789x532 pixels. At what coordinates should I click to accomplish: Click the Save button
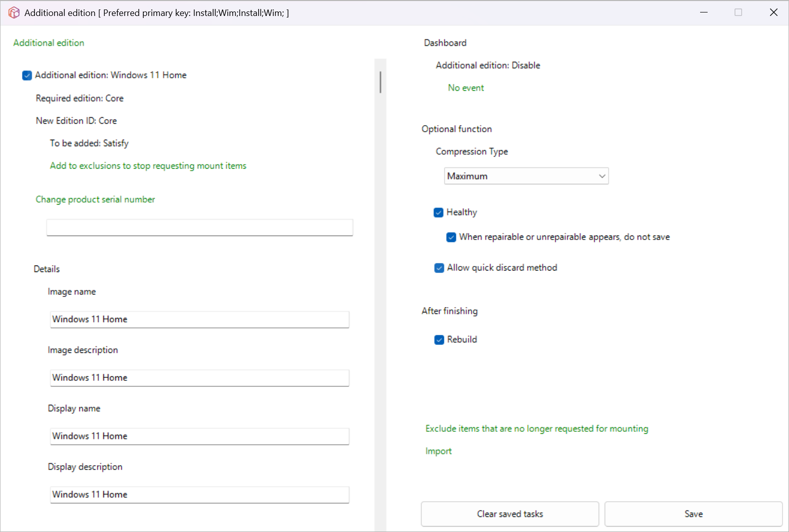(693, 514)
